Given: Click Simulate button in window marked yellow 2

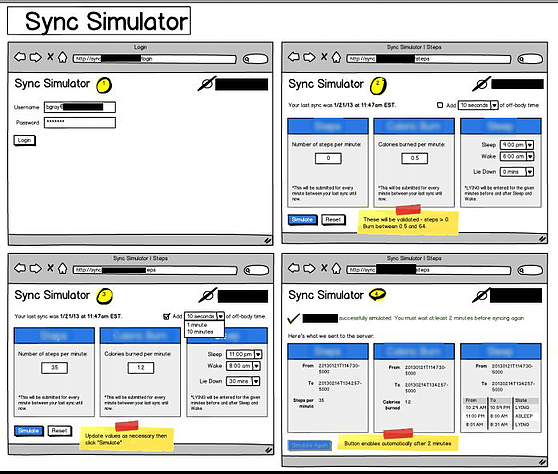Looking at the screenshot, I should pos(302,220).
